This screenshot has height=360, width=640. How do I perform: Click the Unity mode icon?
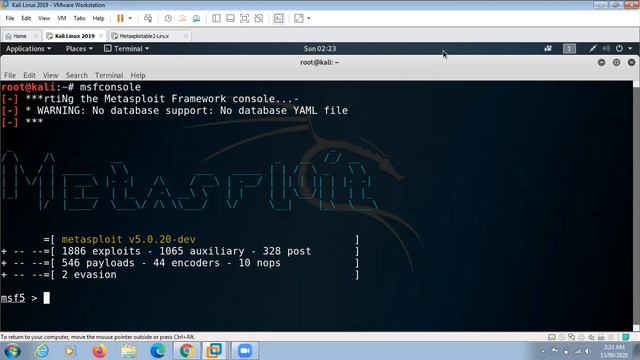[x=259, y=18]
